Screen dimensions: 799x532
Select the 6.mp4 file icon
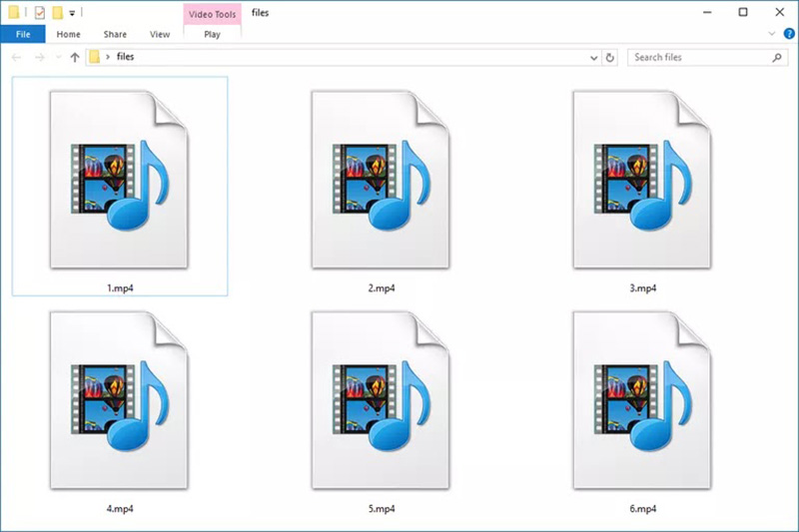(x=642, y=400)
